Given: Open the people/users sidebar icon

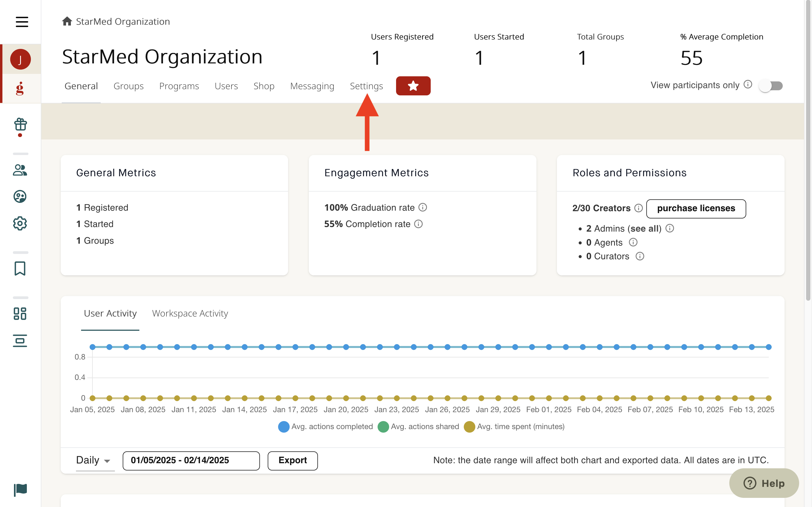Looking at the screenshot, I should tap(20, 170).
